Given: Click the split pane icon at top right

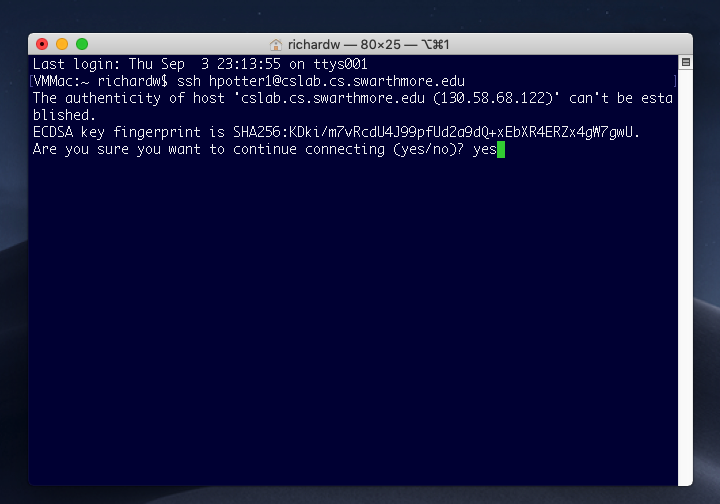Looking at the screenshot, I should point(686,62).
